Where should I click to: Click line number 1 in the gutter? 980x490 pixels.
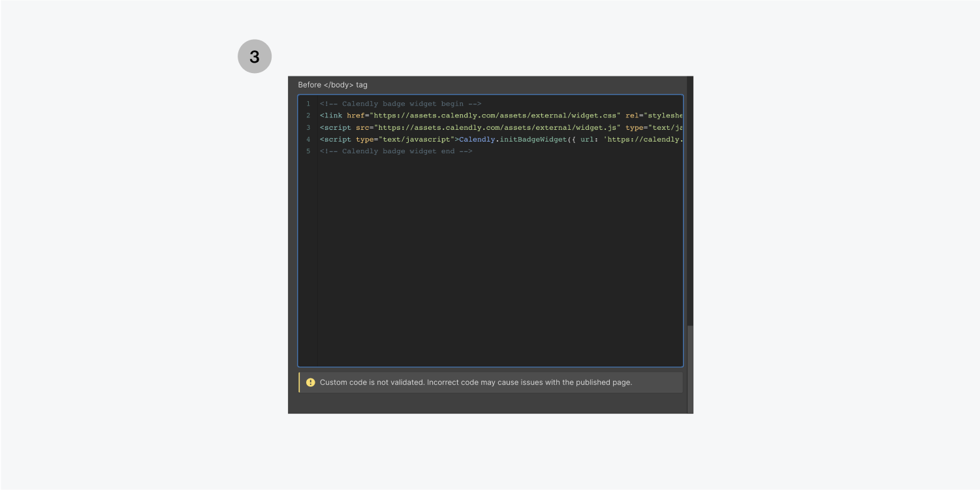pyautogui.click(x=308, y=104)
